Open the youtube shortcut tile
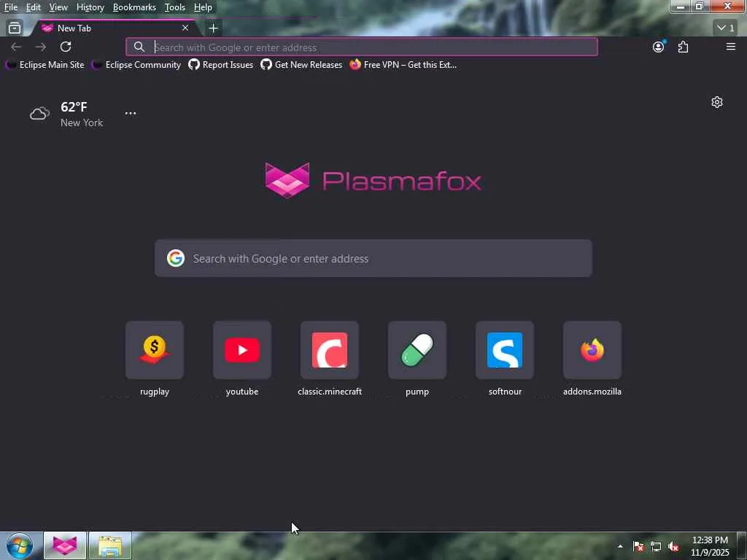The image size is (747, 560). [x=242, y=350]
